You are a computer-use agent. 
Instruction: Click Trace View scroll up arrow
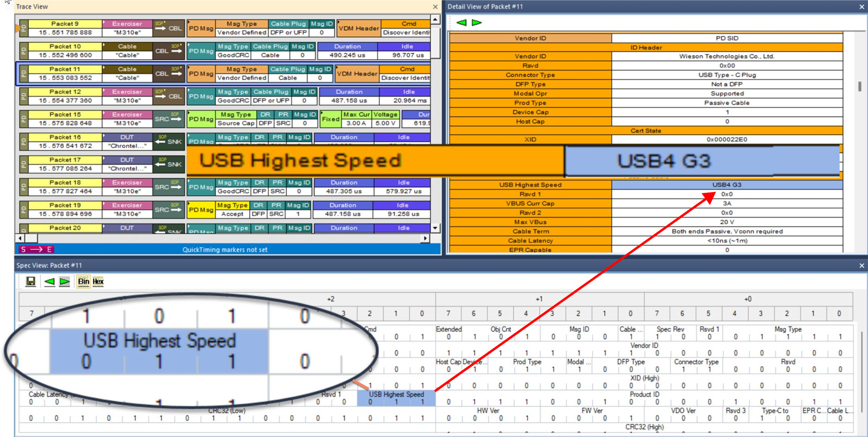[x=435, y=19]
